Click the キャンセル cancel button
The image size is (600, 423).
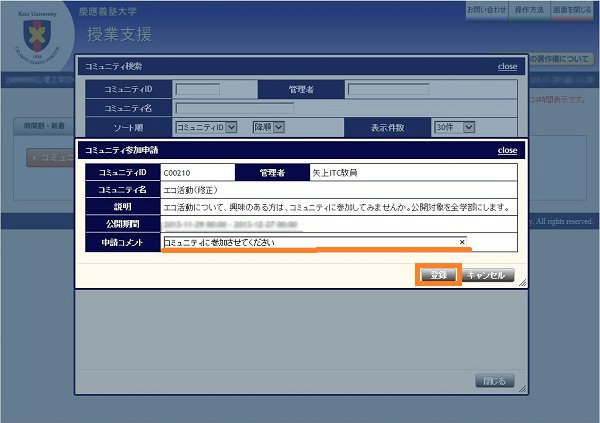489,275
